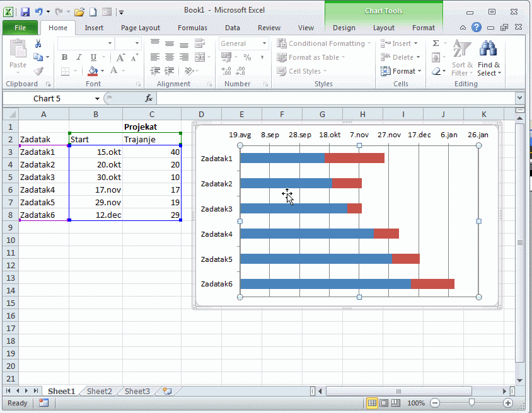Screen dimensions: 532x413
Task: Open the File backstage button
Action: click(x=20, y=28)
